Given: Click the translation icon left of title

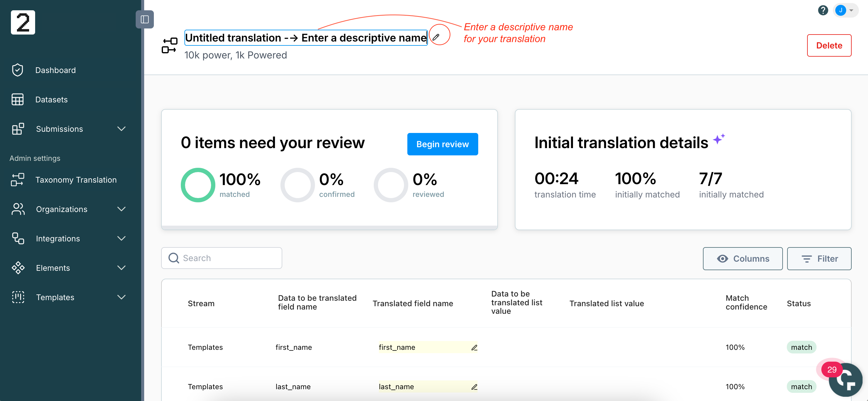Looking at the screenshot, I should (x=170, y=45).
